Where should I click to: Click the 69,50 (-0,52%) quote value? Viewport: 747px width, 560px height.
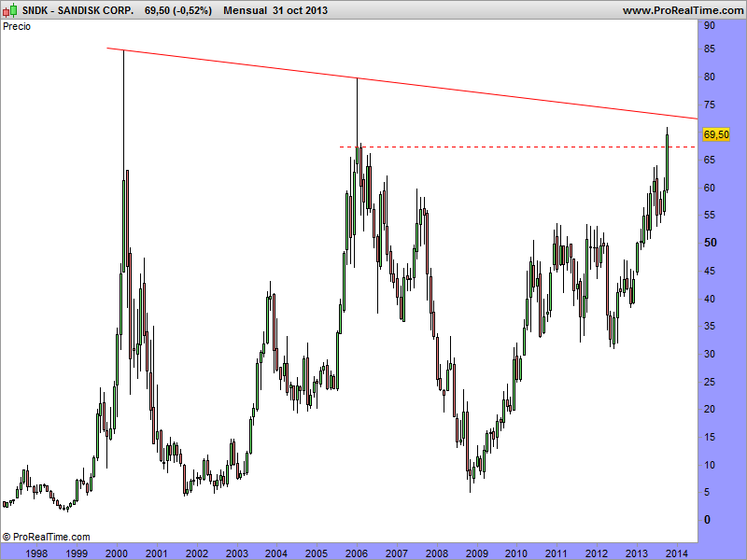tap(178, 10)
